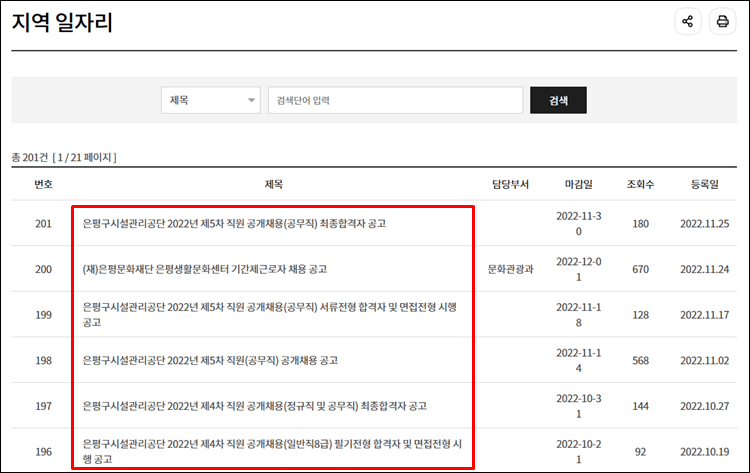Screen dimensions: 750x473
Task: Open post 196 필기전형 합격자 공고
Action: tap(272, 451)
